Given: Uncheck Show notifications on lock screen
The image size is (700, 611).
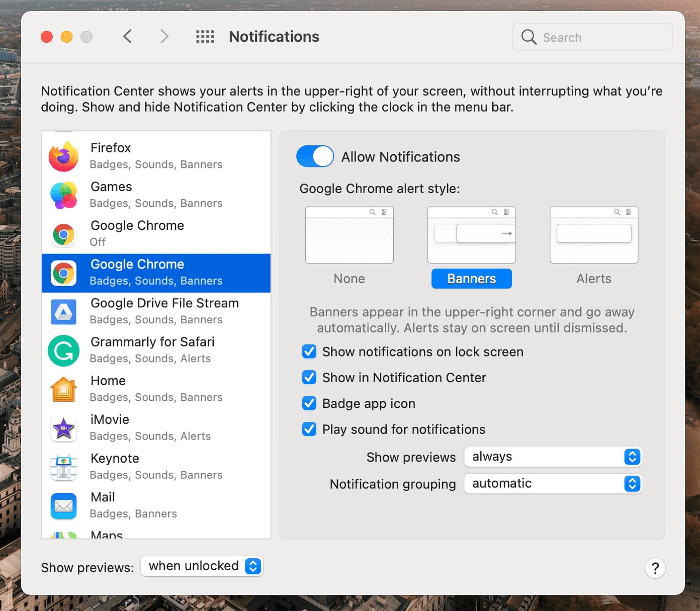Looking at the screenshot, I should click(x=309, y=352).
